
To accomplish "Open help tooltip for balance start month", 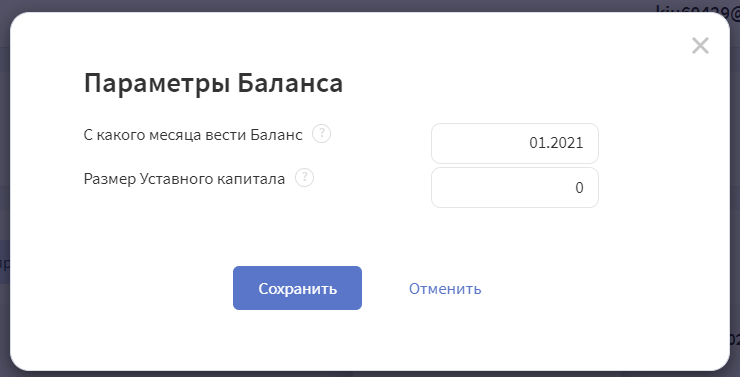I will point(321,134).
